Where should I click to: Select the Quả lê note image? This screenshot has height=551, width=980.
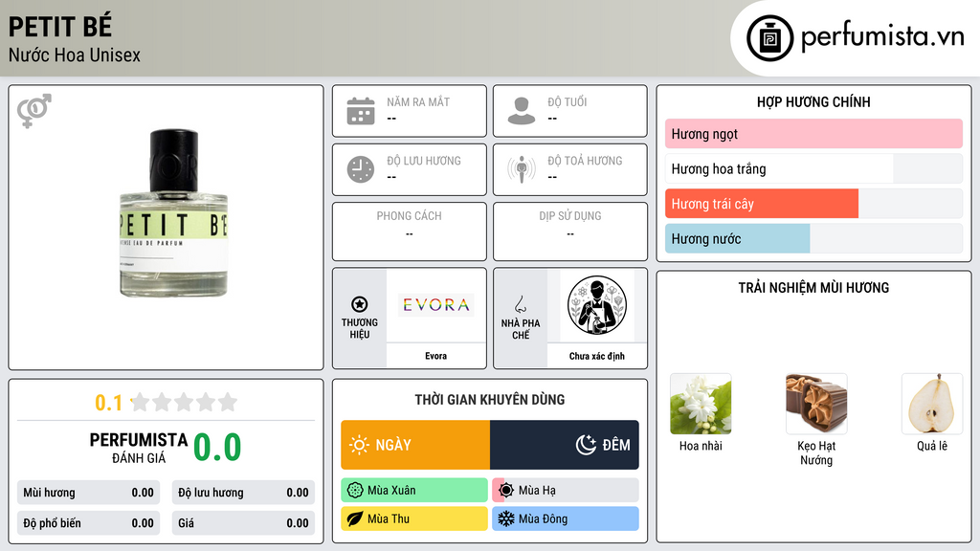coord(932,405)
